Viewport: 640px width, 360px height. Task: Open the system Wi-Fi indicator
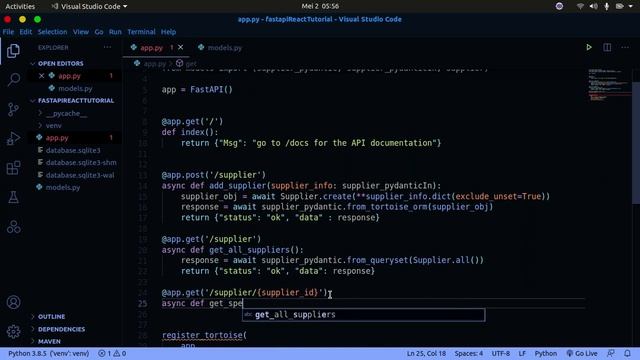(580, 6)
